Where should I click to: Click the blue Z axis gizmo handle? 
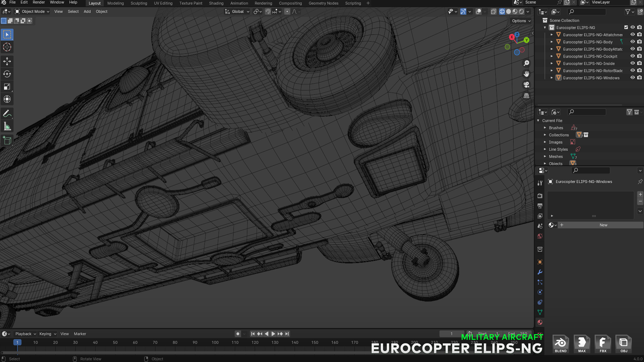coord(517,35)
